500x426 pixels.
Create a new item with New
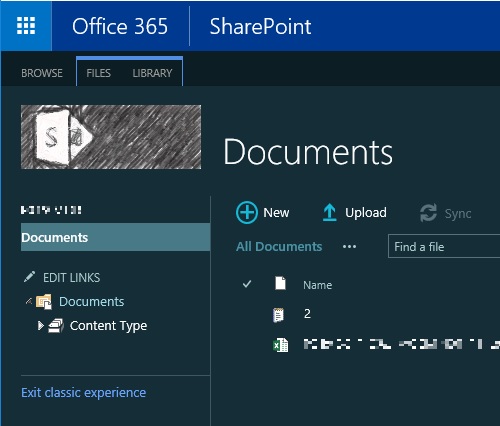[276, 213]
